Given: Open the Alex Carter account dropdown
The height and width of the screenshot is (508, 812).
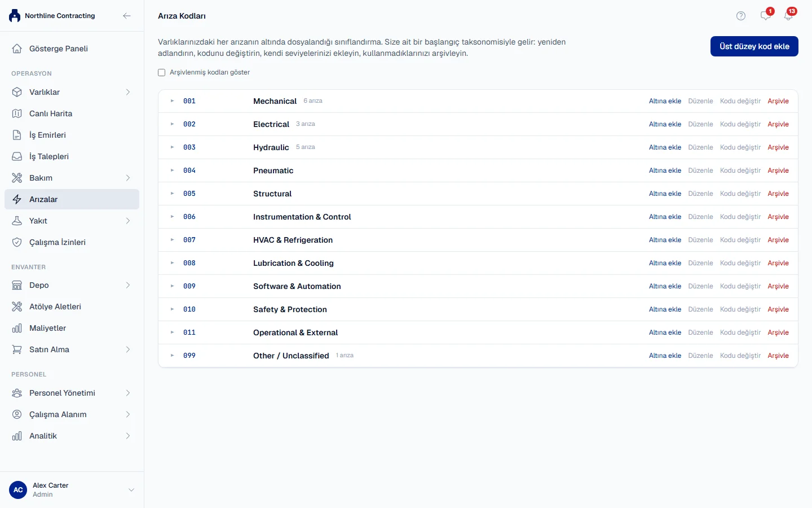Looking at the screenshot, I should click(x=131, y=490).
